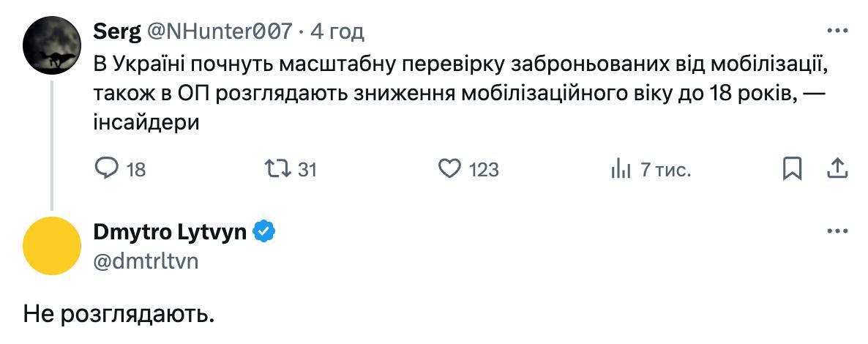
Task: Click the '4 год' timestamp
Action: [x=337, y=31]
